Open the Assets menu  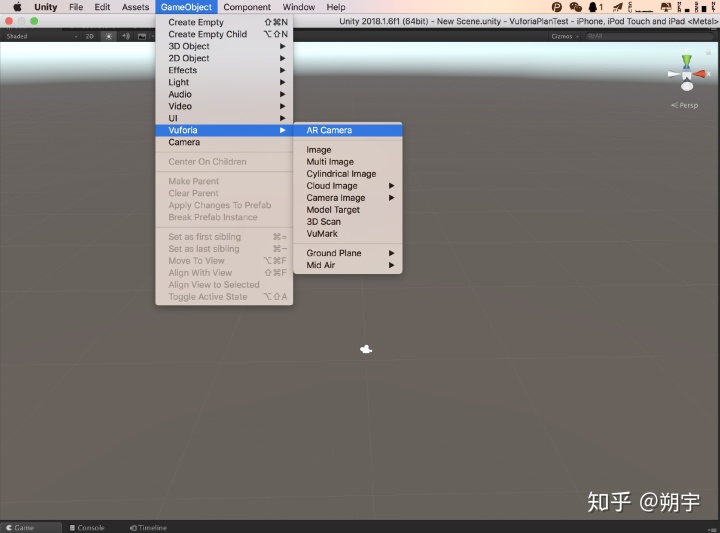[135, 7]
